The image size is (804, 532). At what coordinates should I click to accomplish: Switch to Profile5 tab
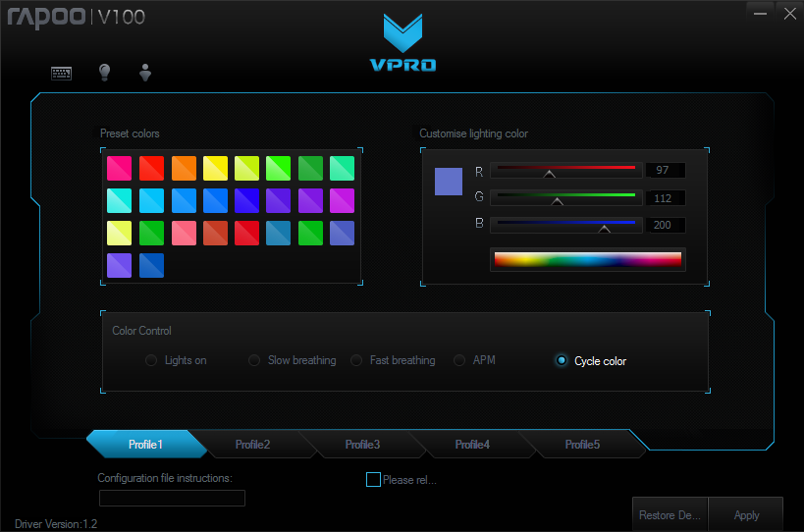[582, 445]
